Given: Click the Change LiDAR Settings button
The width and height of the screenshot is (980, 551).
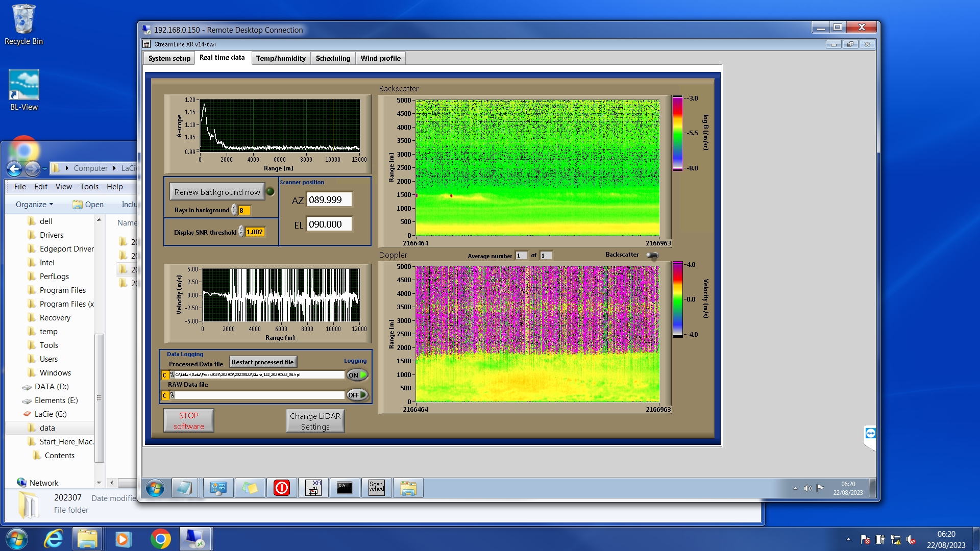Looking at the screenshot, I should click(315, 421).
